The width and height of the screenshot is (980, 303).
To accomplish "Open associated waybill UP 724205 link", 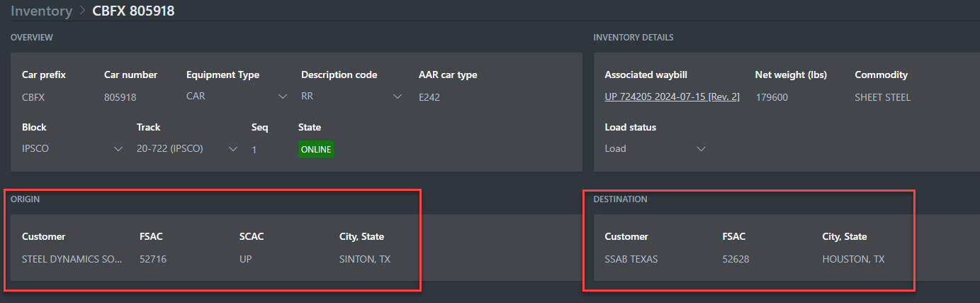I will tap(672, 97).
